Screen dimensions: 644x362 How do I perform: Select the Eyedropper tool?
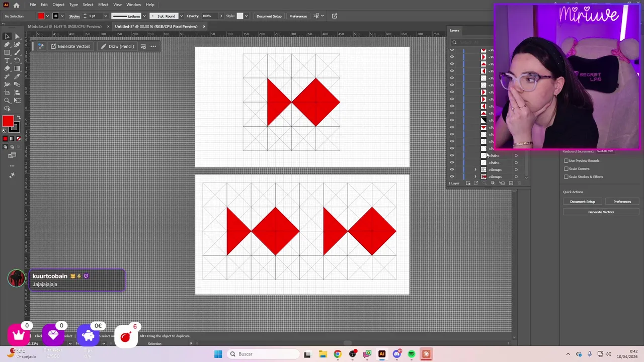[x=17, y=76]
